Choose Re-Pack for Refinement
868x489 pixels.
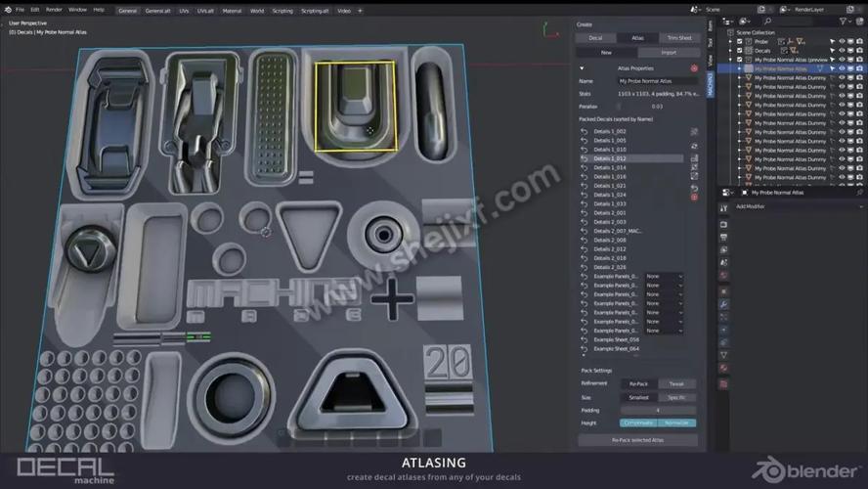pyautogui.click(x=638, y=383)
